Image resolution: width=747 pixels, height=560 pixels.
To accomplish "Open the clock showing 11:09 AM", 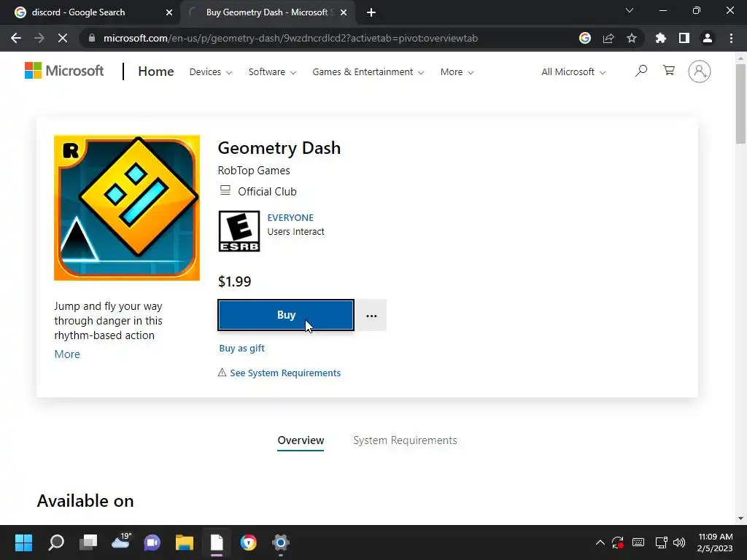I will click(x=715, y=542).
